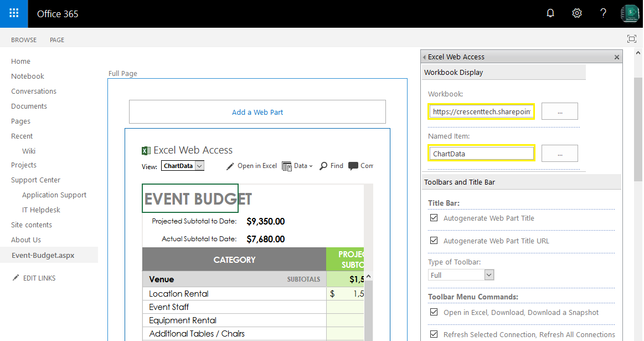
Task: Click the focus mode icon below the account avatar
Action: click(x=631, y=39)
